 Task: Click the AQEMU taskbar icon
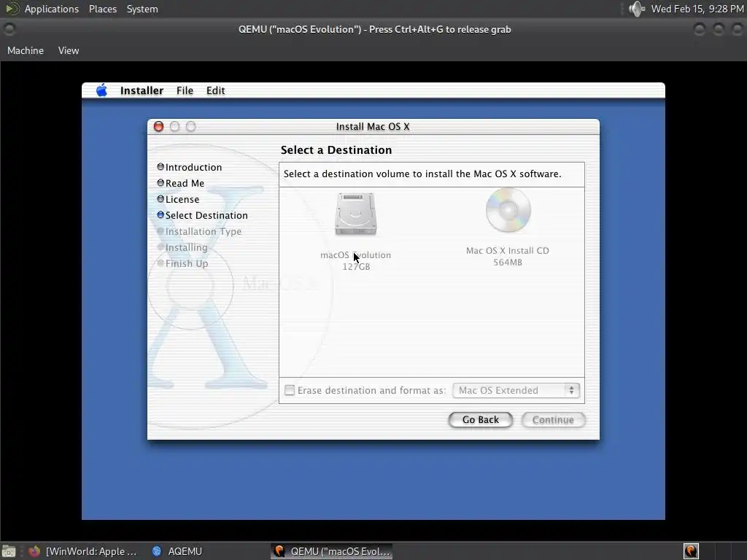(x=157, y=551)
